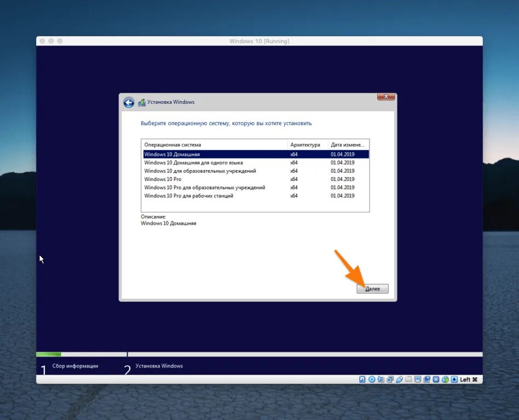Click the Далее button
This screenshot has height=420, width=519.
372,289
